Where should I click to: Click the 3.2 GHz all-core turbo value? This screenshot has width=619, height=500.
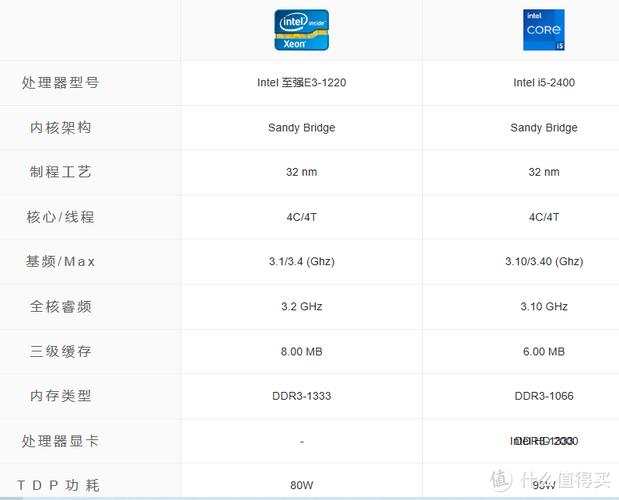point(302,307)
